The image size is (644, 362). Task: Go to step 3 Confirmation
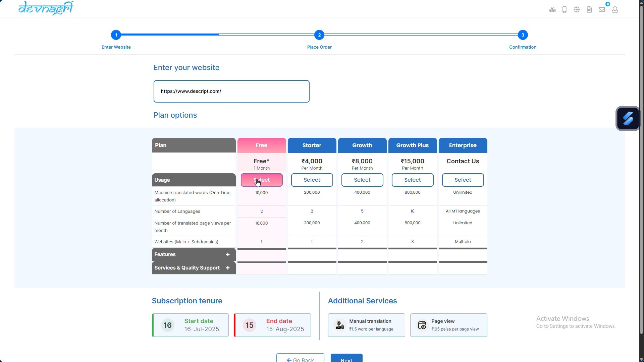pyautogui.click(x=523, y=35)
